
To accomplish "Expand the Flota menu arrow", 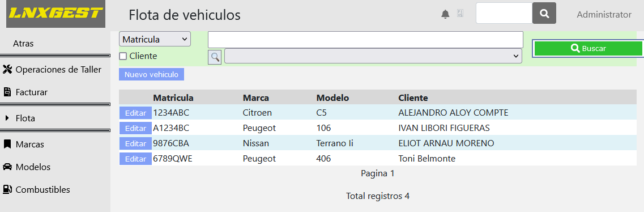I will 7,118.
